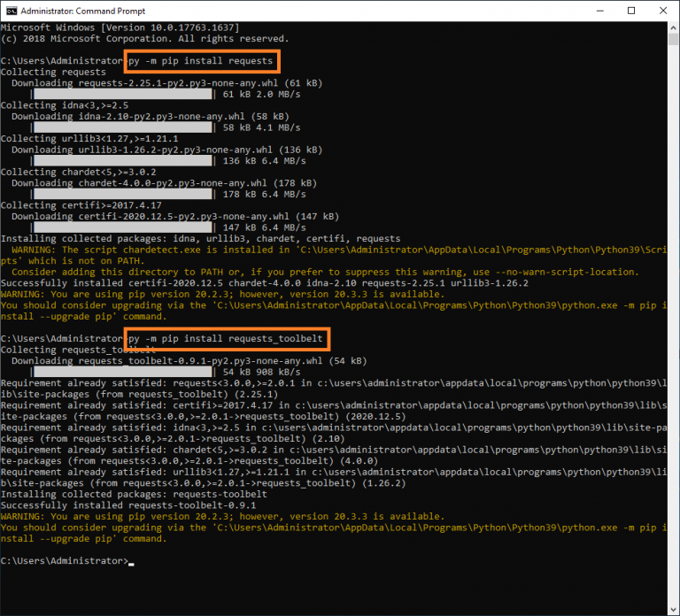
Task: Click the 54 kB 908 kB/s progress bar
Action: (123, 372)
